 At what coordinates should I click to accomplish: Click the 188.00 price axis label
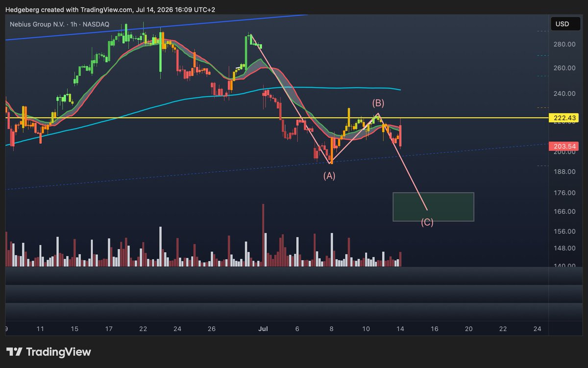click(564, 172)
